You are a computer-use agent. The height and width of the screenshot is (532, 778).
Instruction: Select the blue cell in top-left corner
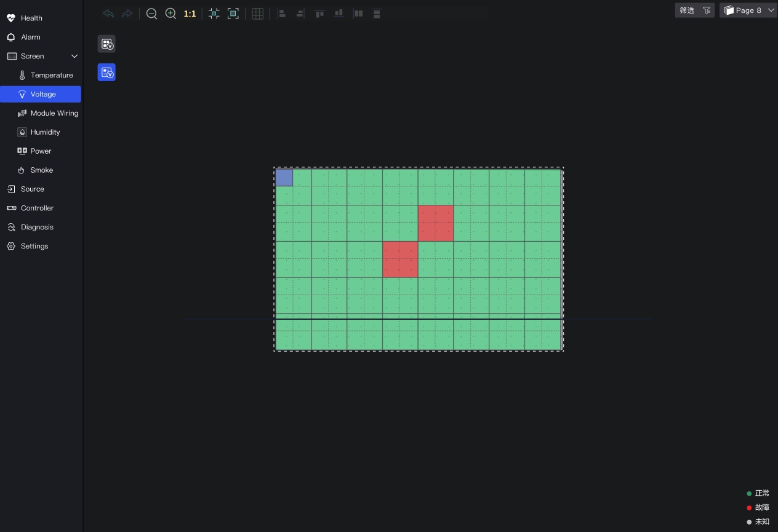pyautogui.click(x=284, y=177)
